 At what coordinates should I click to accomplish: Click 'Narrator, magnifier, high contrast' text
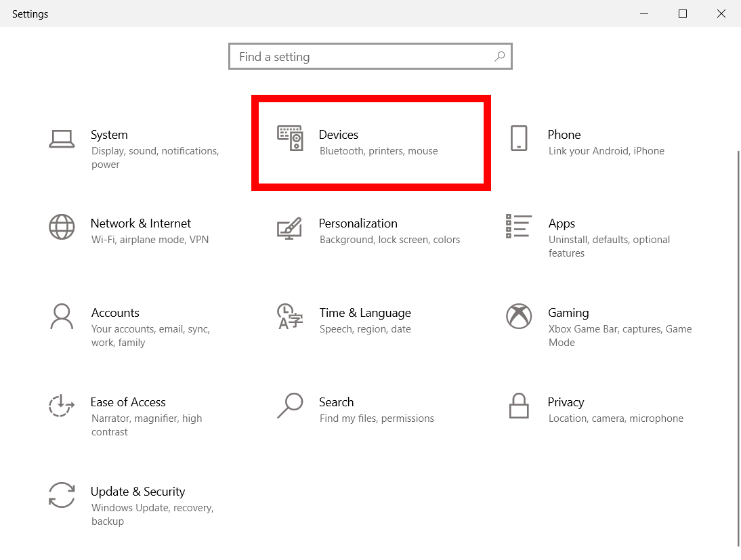point(146,425)
